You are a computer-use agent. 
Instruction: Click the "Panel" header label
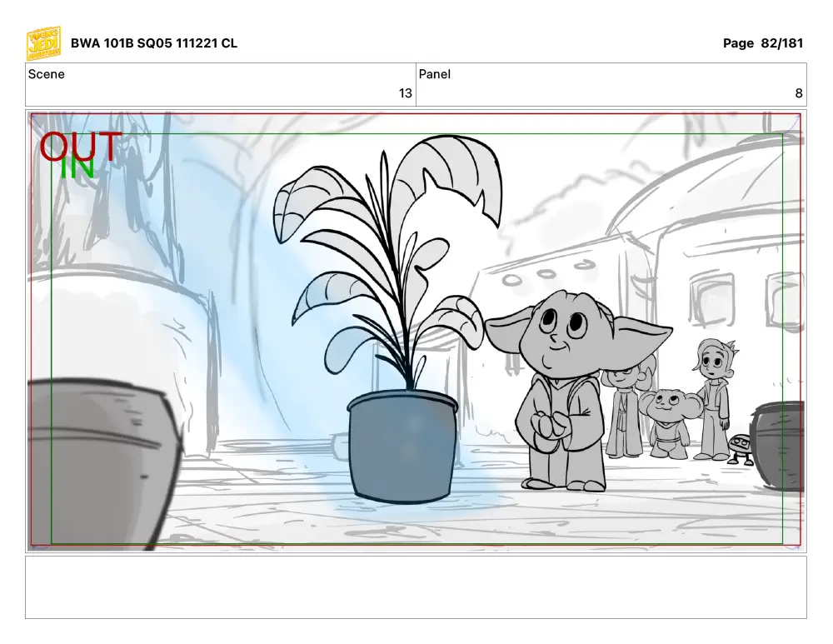[435, 74]
